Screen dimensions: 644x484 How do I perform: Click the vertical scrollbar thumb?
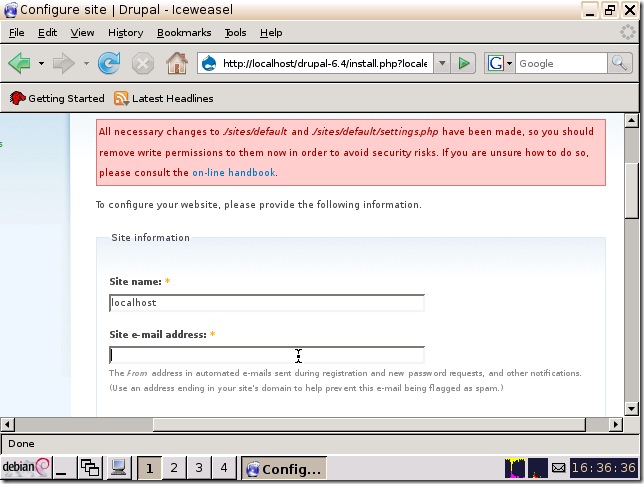(631, 191)
